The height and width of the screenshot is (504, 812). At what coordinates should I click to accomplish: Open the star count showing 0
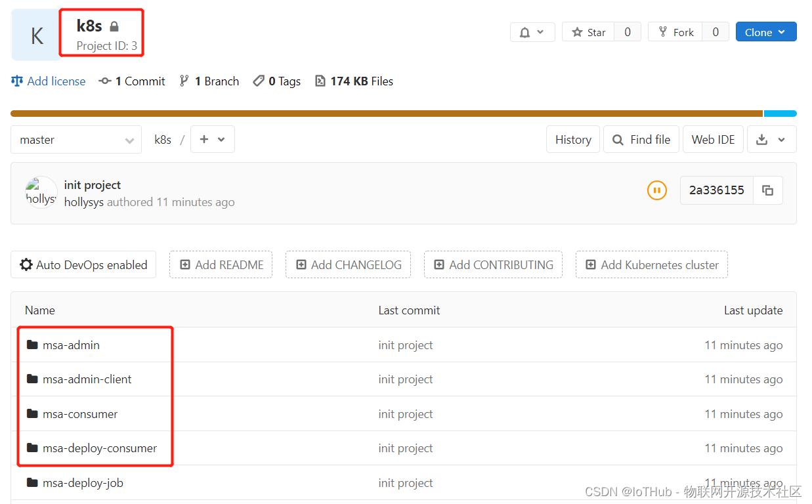[x=628, y=32]
